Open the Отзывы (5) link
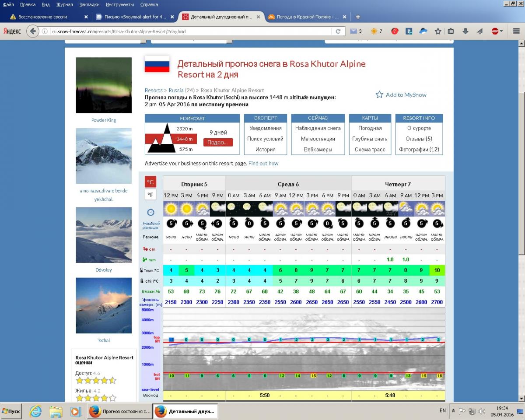 (x=419, y=139)
